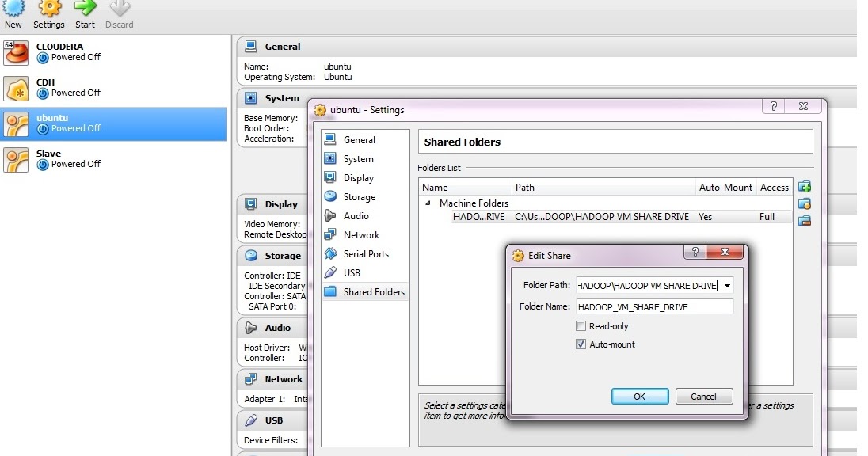
Task: Click the Full access cell
Action: [x=767, y=217]
